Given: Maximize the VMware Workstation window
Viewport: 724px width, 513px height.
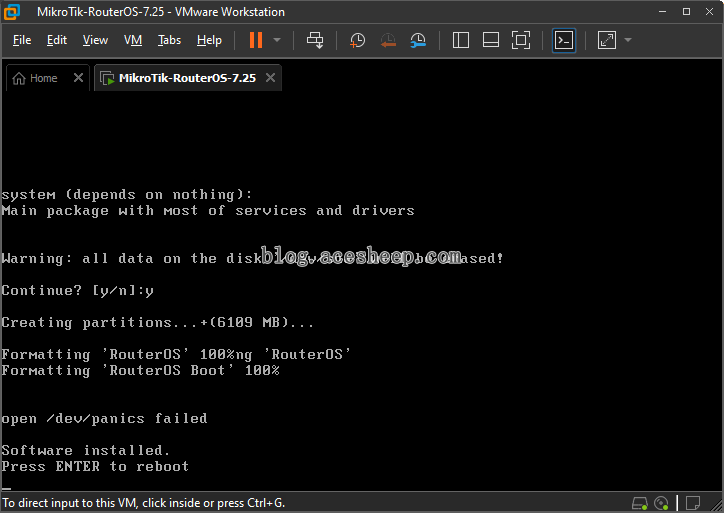Looking at the screenshot, I should 687,12.
